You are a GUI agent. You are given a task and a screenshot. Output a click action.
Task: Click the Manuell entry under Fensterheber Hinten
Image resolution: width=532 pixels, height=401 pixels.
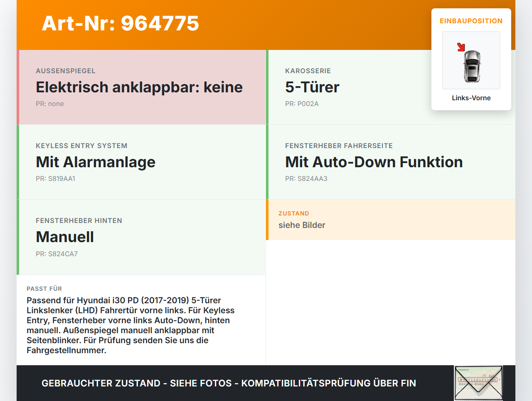tap(65, 237)
